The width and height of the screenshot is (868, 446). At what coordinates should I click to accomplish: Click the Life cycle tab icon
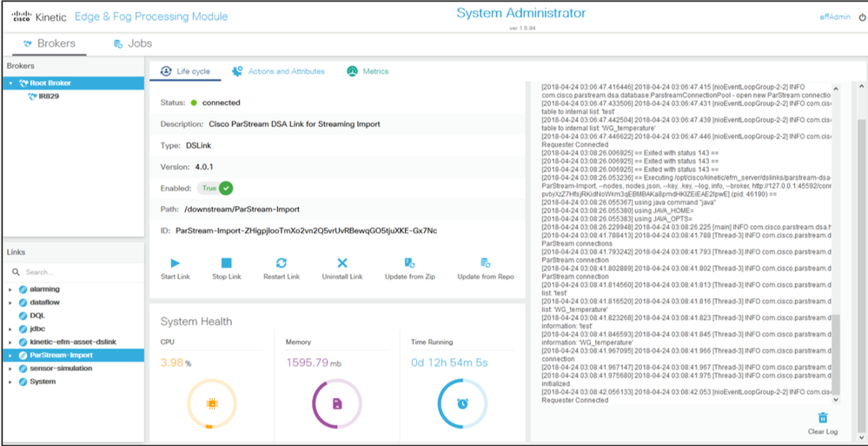point(165,71)
